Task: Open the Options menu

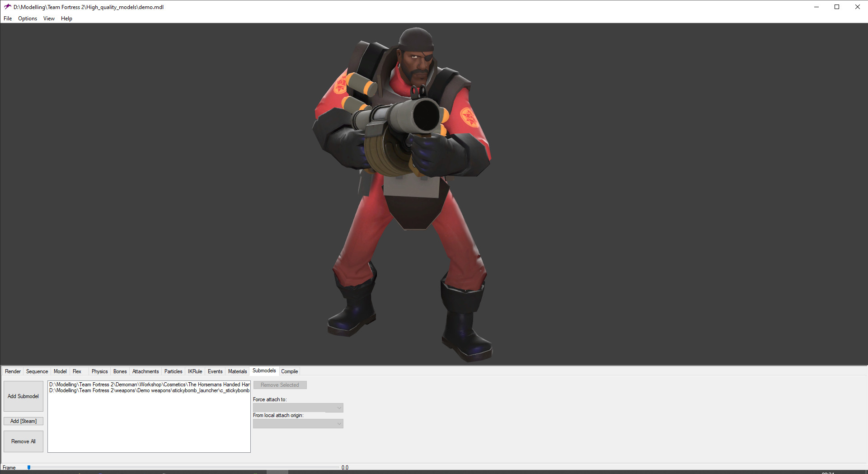Action: tap(27, 19)
